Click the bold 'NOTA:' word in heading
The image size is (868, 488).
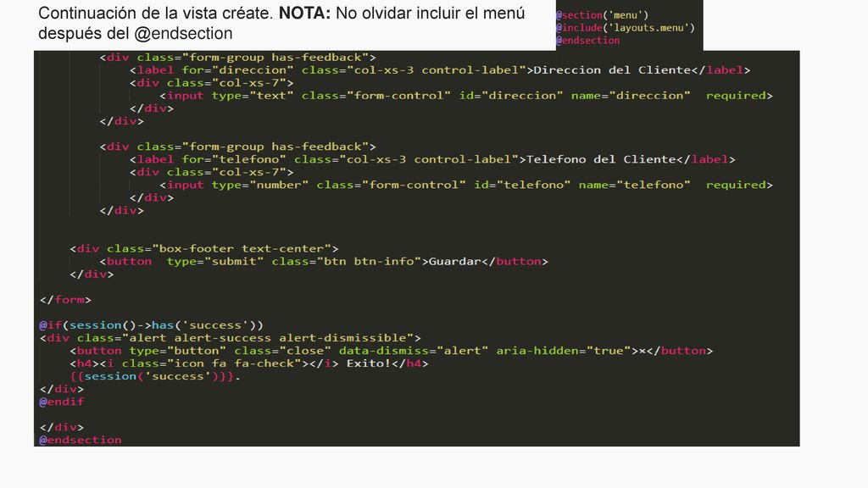tap(304, 14)
